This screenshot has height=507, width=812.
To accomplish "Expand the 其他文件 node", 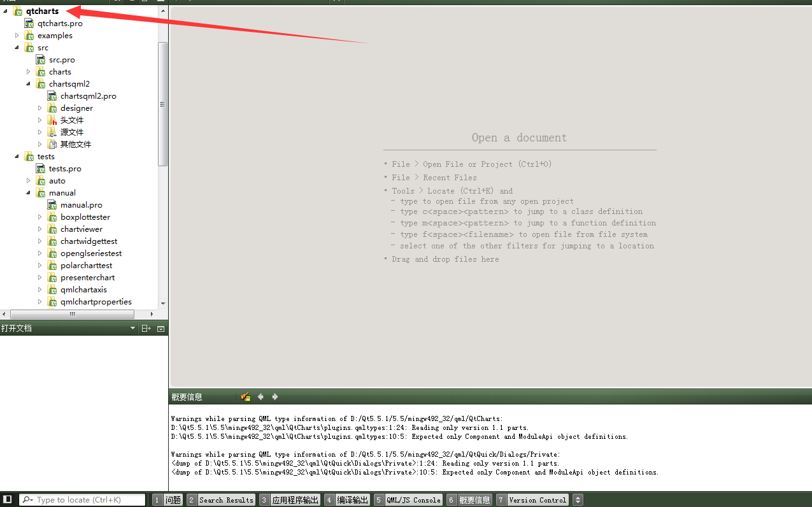I will 40,145.
